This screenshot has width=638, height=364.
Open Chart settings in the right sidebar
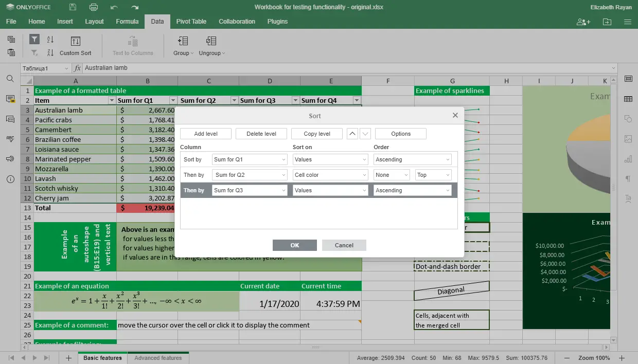628,159
